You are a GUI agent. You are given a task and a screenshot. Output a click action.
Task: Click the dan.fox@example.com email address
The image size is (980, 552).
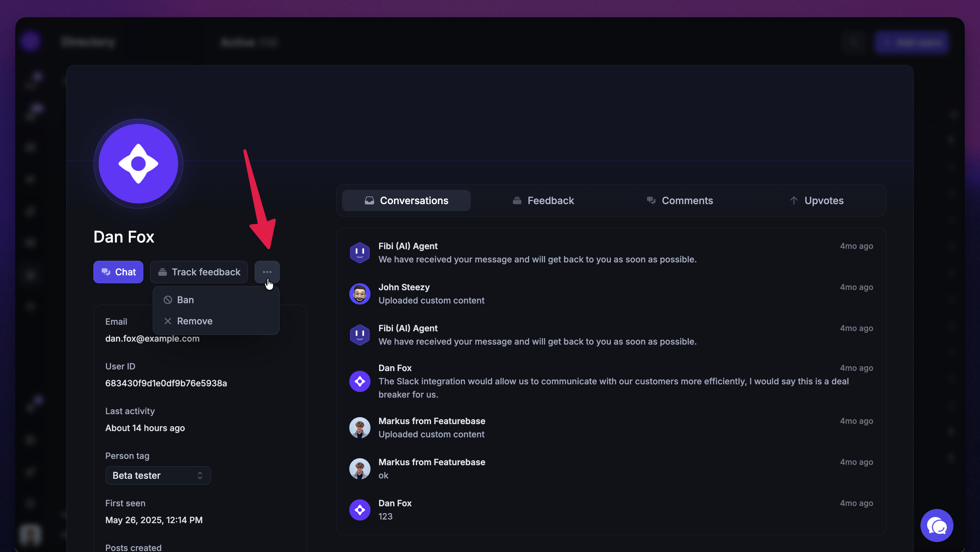click(152, 338)
